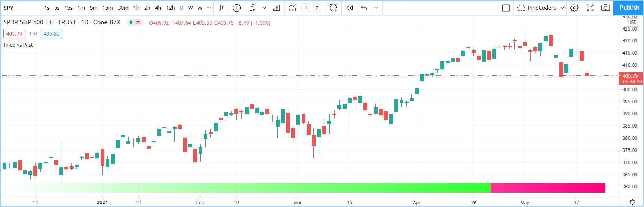Click the compare or add symbol plus icon
This screenshot has width=644, height=207.
click(x=237, y=8)
